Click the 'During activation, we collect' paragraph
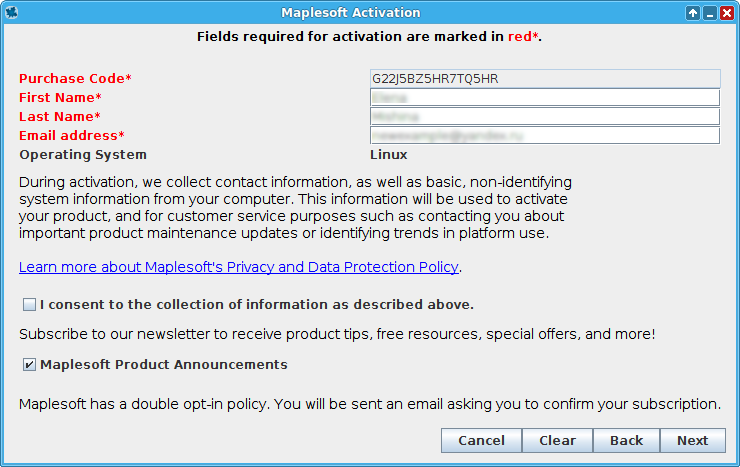Viewport: 740px width, 467px height. coord(295,208)
